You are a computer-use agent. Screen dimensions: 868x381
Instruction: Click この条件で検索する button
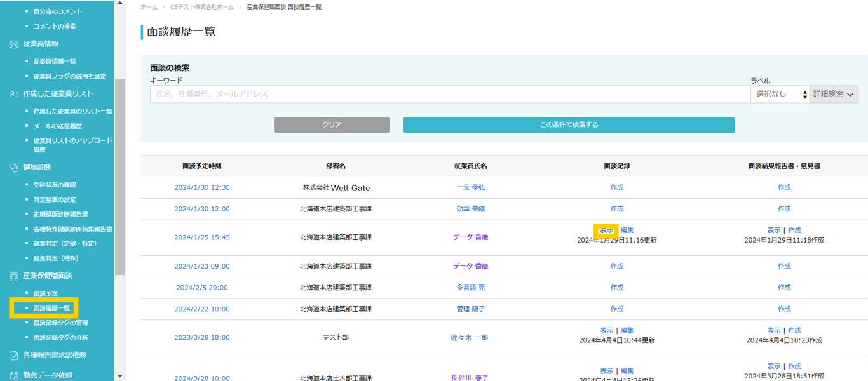pos(569,124)
